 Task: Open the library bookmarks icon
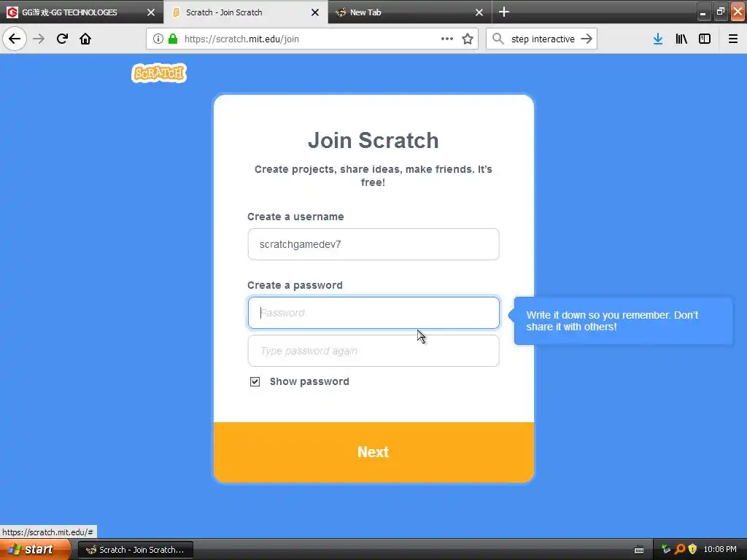[x=681, y=39]
